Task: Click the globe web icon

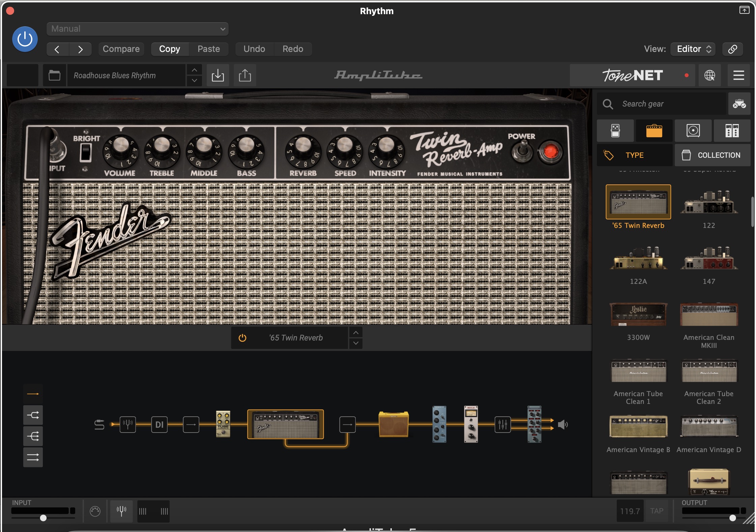Action: [709, 75]
